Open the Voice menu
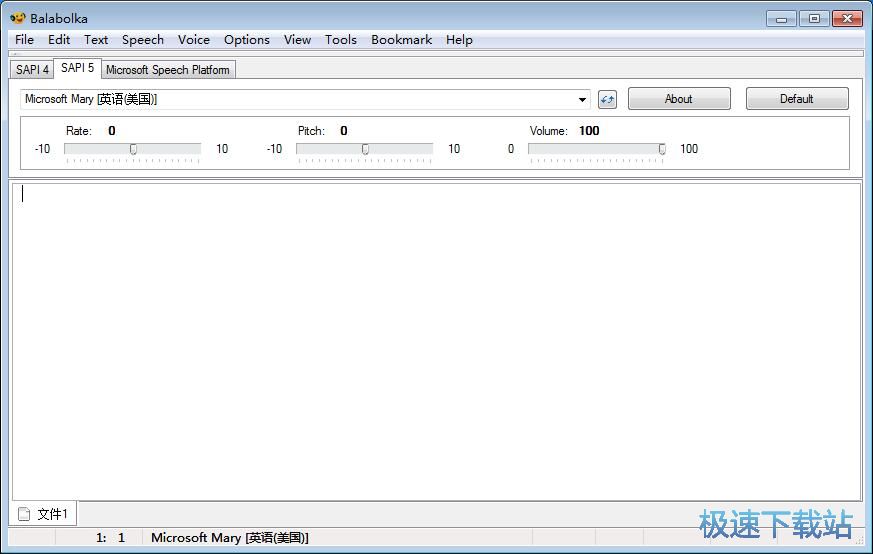This screenshot has height=554, width=873. 194,40
